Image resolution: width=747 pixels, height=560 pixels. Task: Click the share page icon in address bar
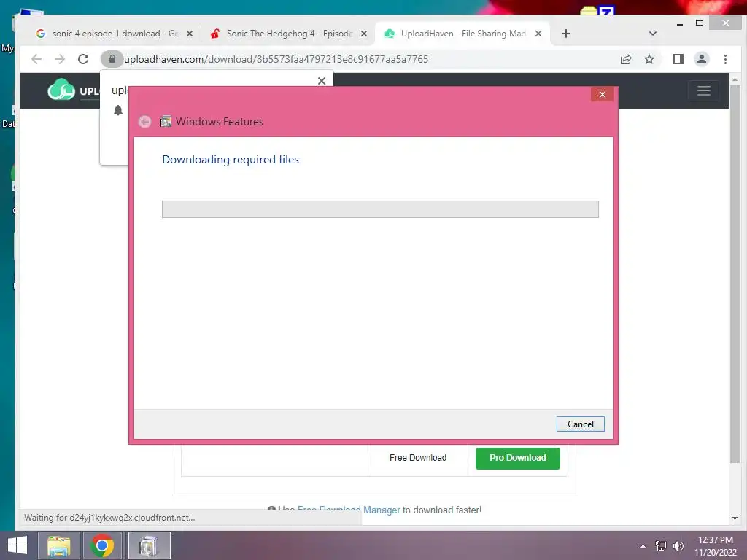(626, 59)
